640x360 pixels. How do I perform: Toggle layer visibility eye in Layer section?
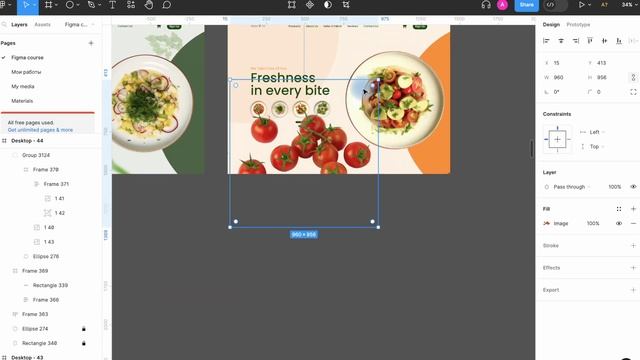[633, 187]
